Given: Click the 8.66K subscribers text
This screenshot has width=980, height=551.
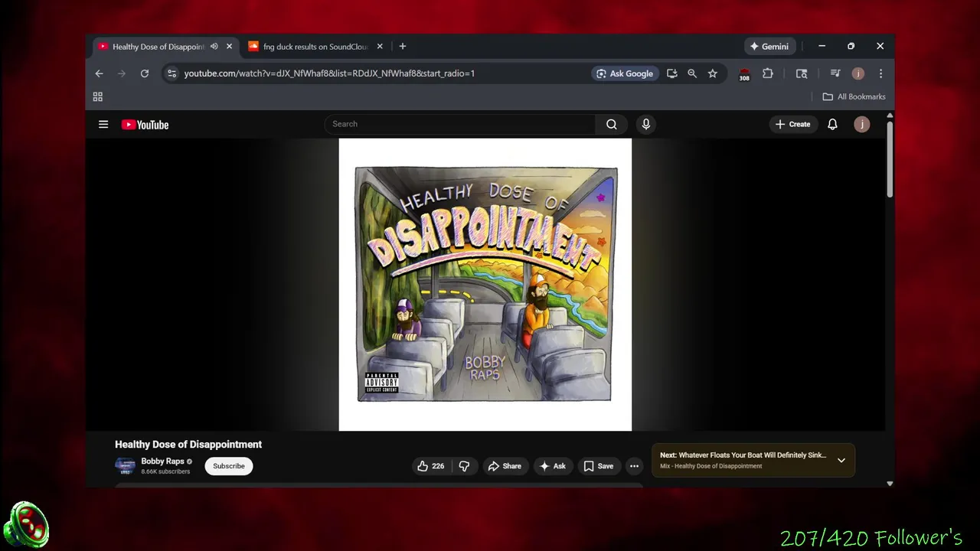Looking at the screenshot, I should pos(165,472).
